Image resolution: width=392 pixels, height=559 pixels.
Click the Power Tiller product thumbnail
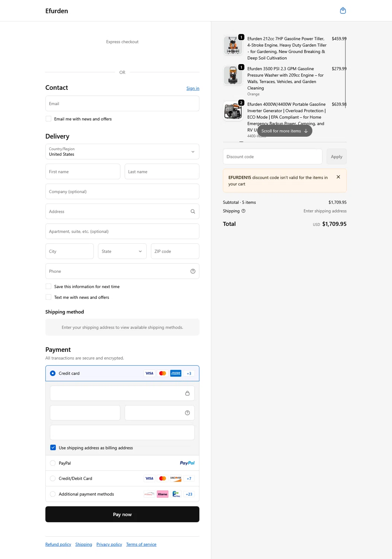tap(233, 45)
